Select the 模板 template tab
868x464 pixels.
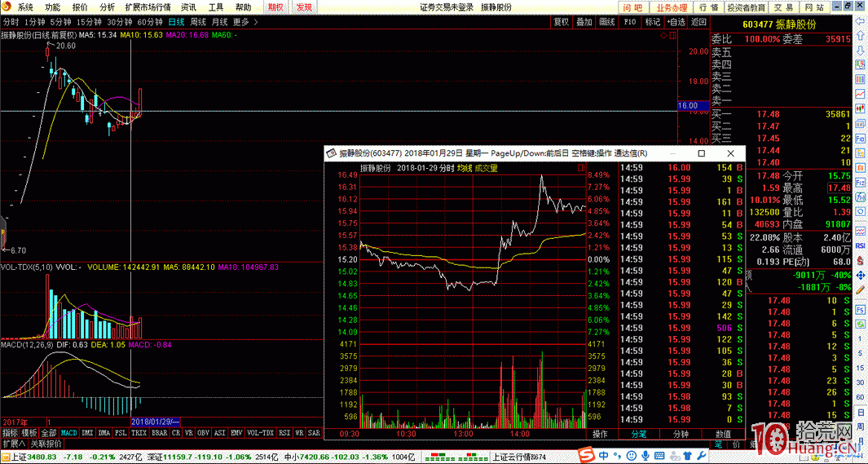[x=29, y=433]
